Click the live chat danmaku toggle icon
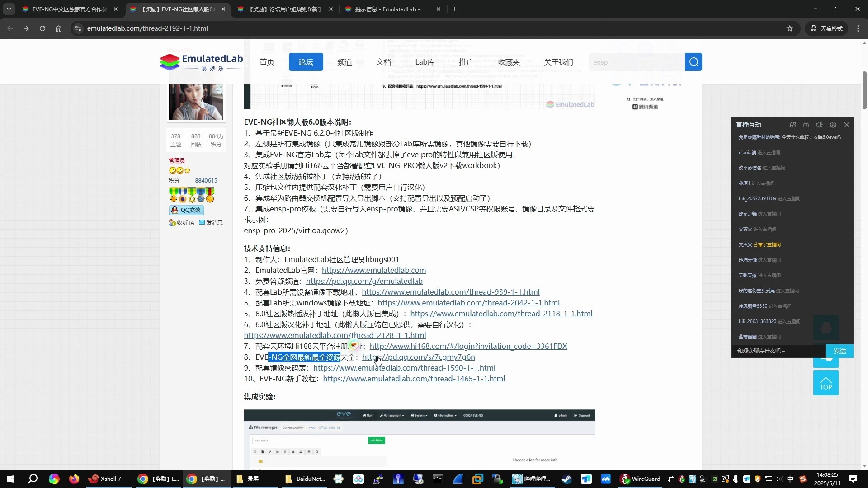Screen dimensions: 868x488 click(793, 125)
